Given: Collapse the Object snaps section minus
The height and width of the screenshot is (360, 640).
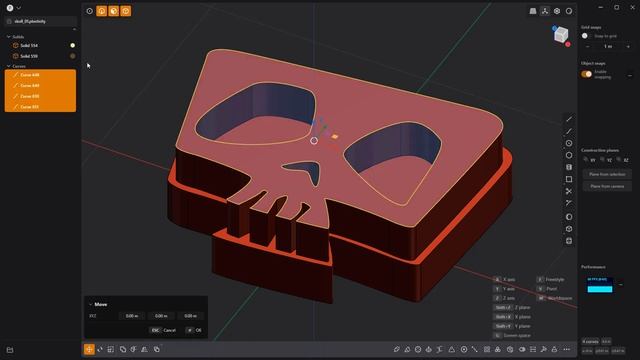Looking at the screenshot, I should pyautogui.click(x=630, y=76).
